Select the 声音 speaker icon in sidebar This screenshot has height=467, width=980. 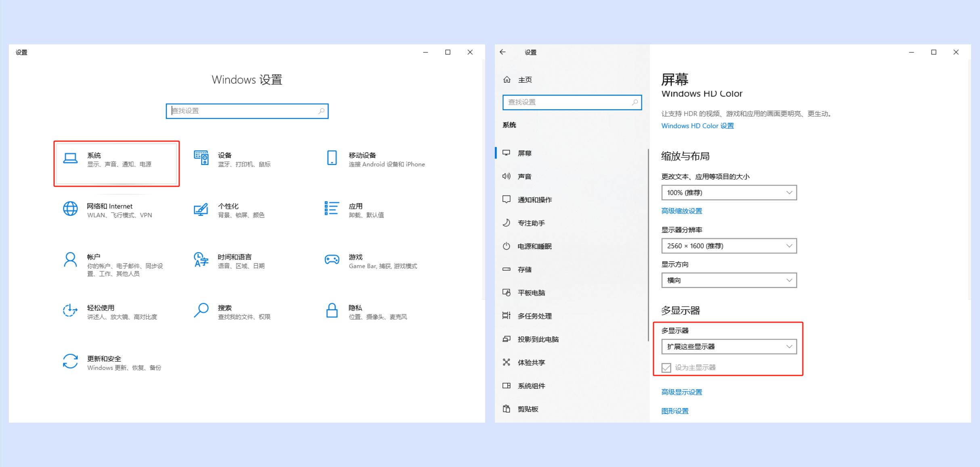[507, 176]
